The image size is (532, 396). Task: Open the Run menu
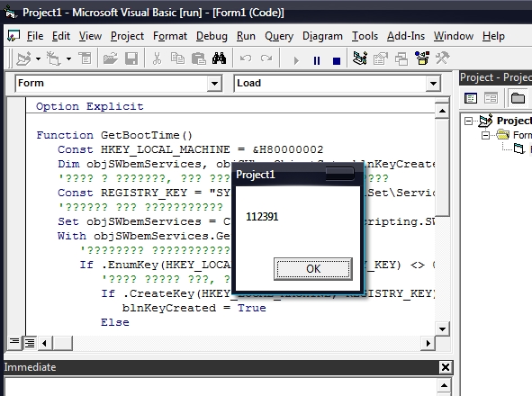pyautogui.click(x=246, y=36)
